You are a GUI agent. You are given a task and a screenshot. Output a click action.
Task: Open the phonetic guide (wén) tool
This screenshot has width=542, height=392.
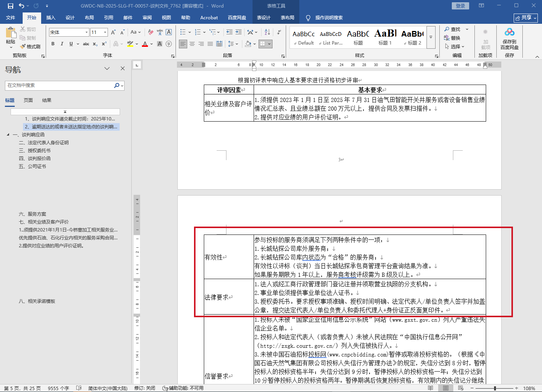tap(160, 32)
